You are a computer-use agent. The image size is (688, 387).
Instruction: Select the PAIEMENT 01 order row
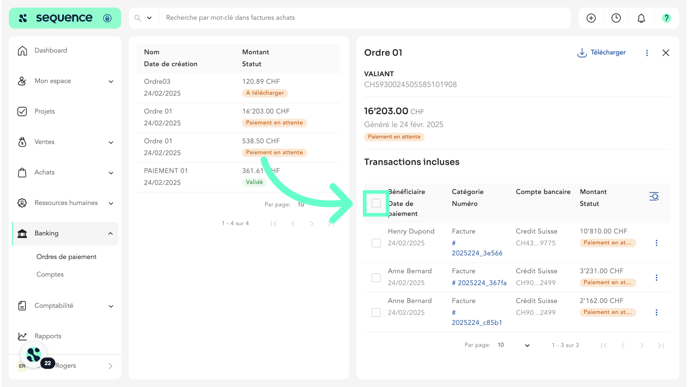(x=238, y=177)
